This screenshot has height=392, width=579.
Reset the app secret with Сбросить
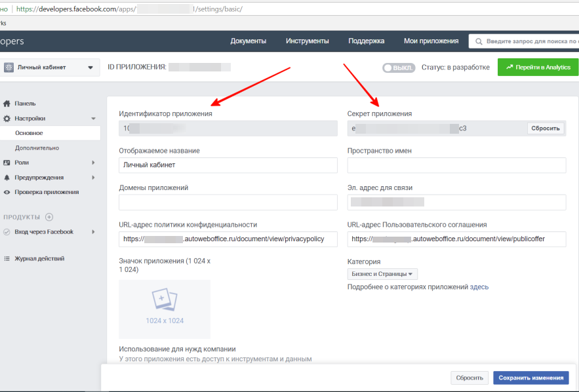[546, 128]
